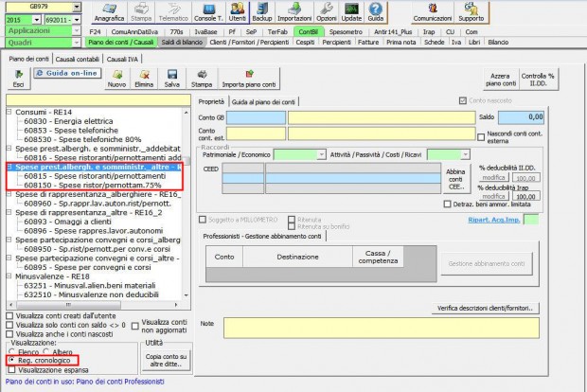
Task: Open Clienti / Fornitori / Percipienti tab
Action: (x=249, y=43)
